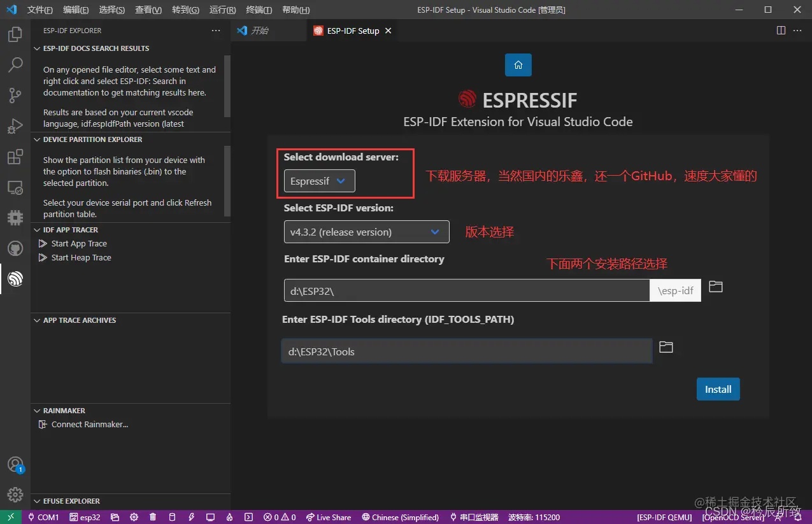Open Source Control view
812x524 pixels.
click(x=15, y=96)
